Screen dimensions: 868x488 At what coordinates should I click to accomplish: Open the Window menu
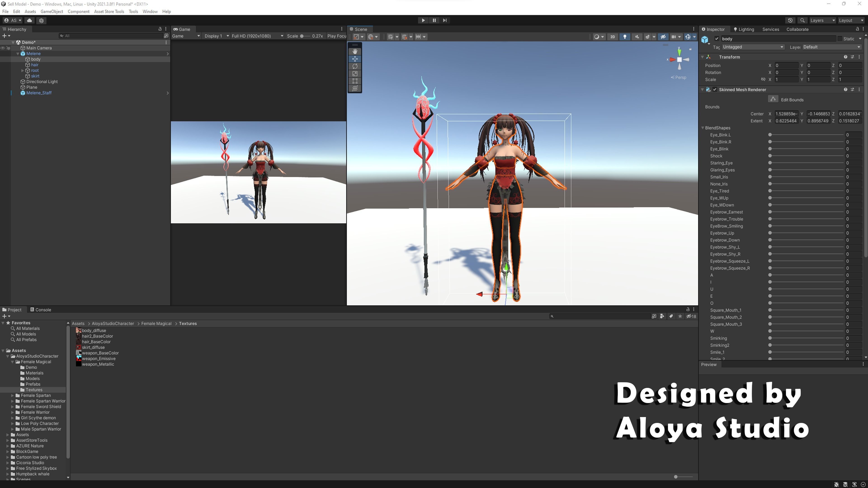(x=150, y=12)
